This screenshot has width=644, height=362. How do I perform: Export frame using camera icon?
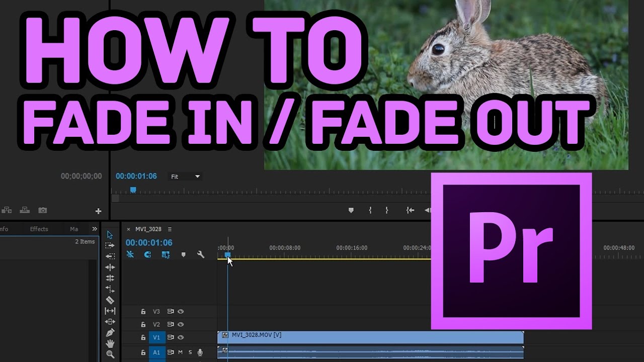(43, 210)
